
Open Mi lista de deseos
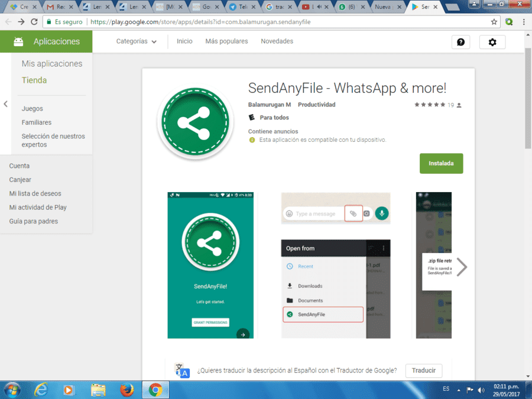(x=35, y=193)
